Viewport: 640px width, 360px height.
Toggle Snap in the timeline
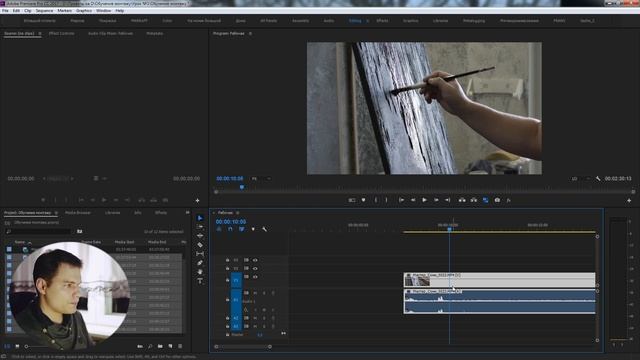[x=230, y=229]
